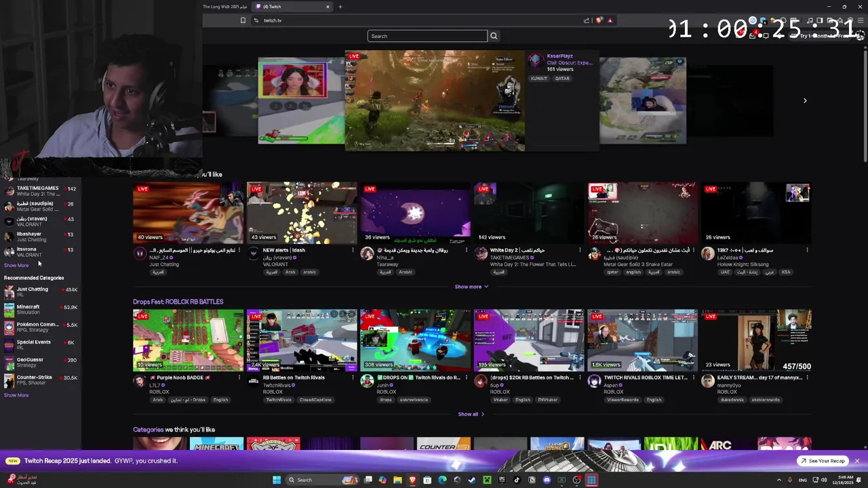This screenshot has height=488, width=868.
Task: Click the Twitch search magnifier button
Action: pos(494,36)
